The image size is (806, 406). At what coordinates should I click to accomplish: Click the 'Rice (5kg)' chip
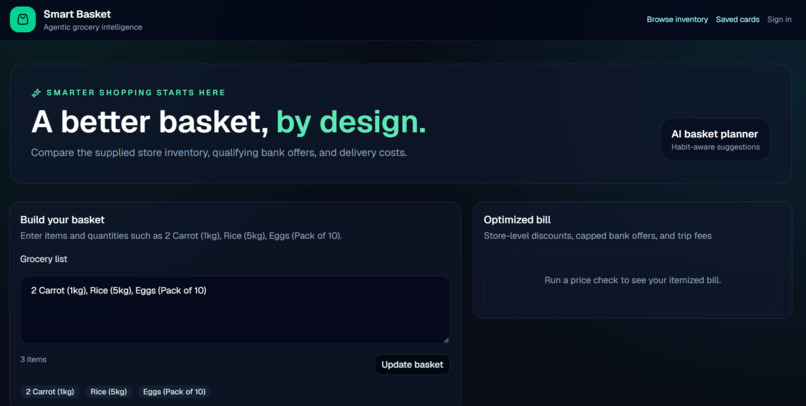coord(108,392)
